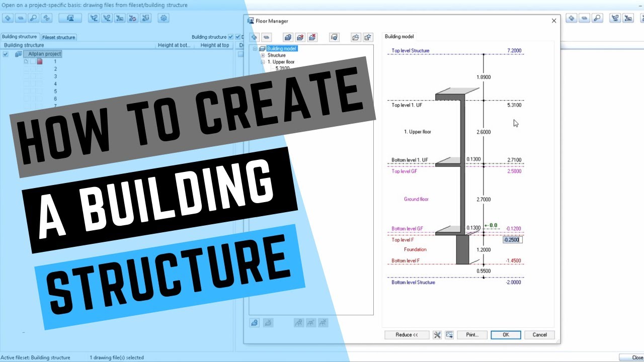644x362 pixels.
Task: Expand the Structure tree node
Action: 263,55
